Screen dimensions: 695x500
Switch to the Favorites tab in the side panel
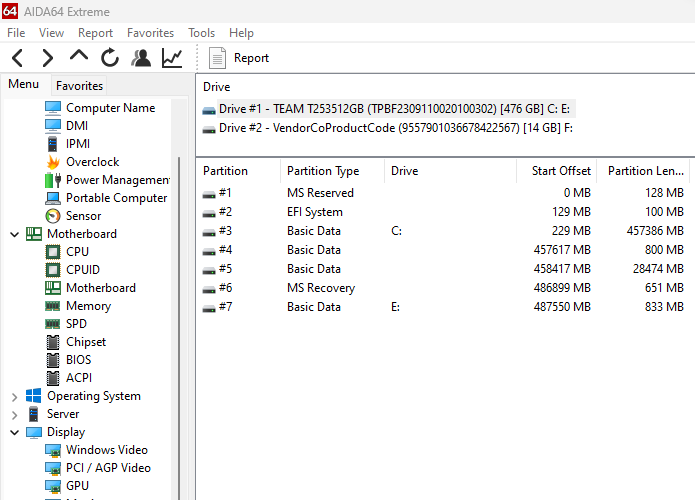click(79, 86)
